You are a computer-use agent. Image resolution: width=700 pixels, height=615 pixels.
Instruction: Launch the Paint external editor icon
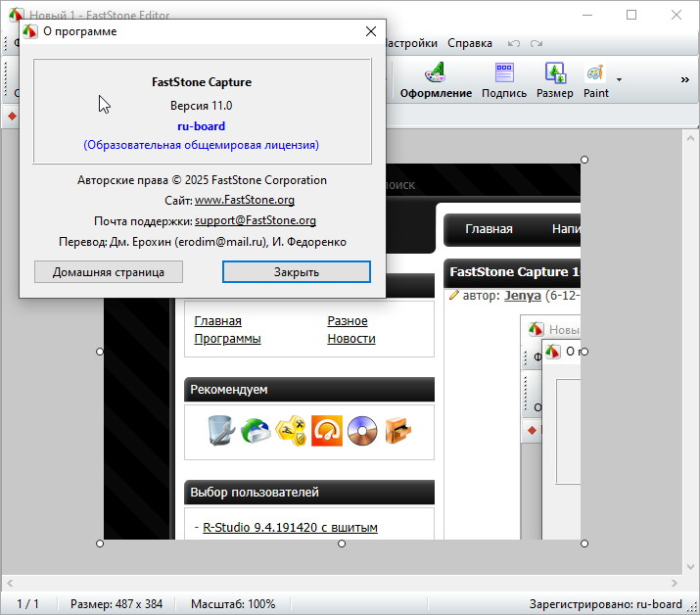coord(595,80)
